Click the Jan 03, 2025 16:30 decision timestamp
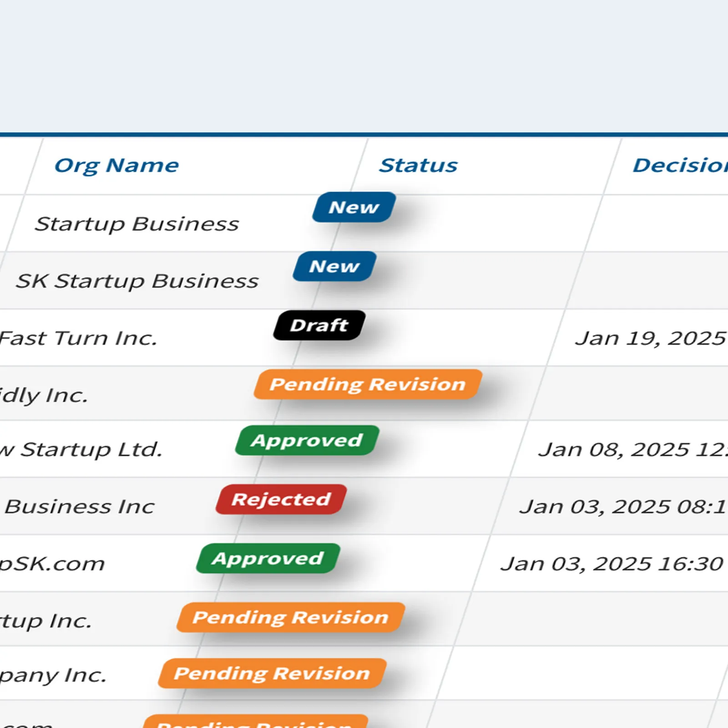 click(x=610, y=563)
